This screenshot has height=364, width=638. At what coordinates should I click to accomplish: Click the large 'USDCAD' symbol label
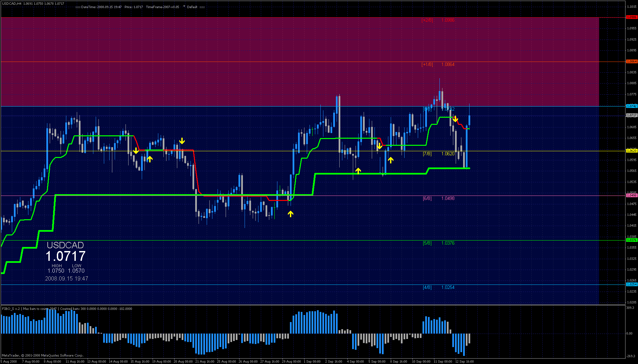pyautogui.click(x=65, y=245)
